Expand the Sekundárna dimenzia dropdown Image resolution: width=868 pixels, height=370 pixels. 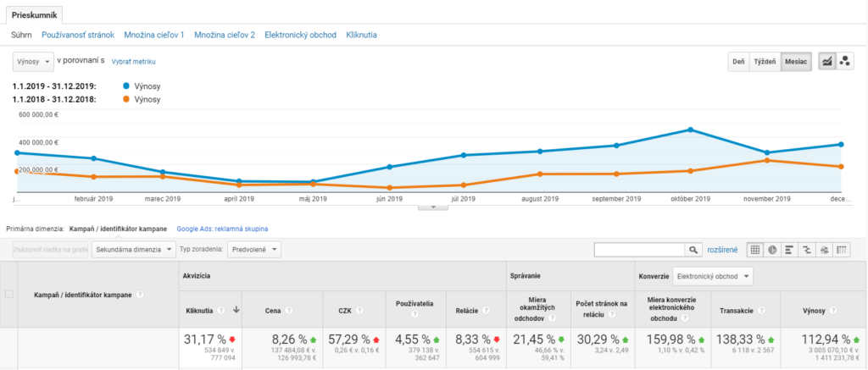pos(135,250)
